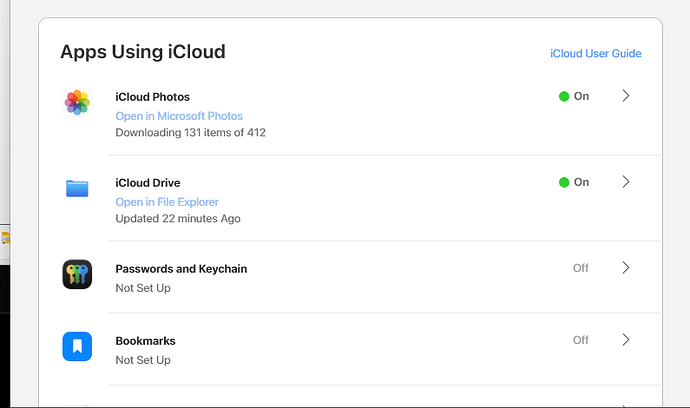
Task: Click the blue iCloud Drive folder icon
Action: [x=77, y=188]
